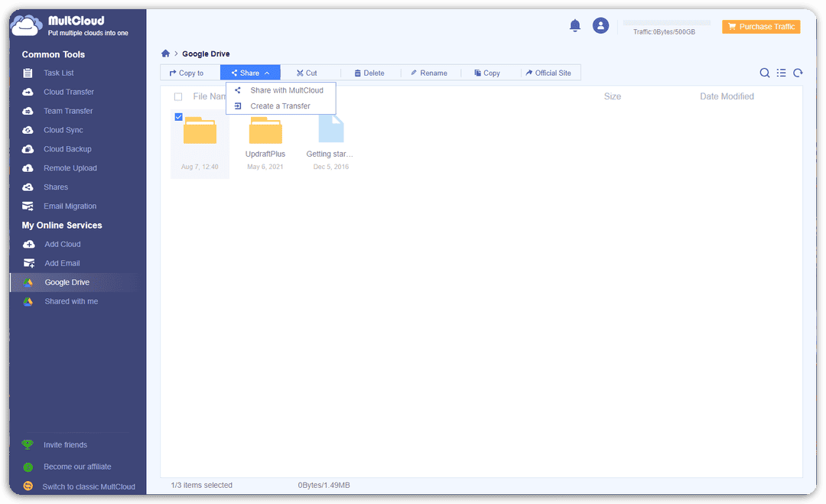
Task: Click Become our affiliate link
Action: (x=77, y=467)
